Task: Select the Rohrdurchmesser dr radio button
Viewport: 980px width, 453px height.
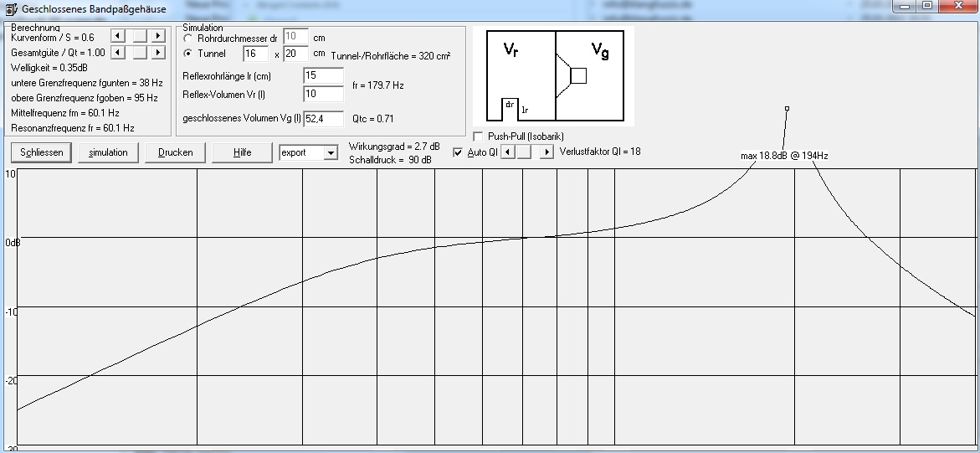Action: [x=188, y=39]
